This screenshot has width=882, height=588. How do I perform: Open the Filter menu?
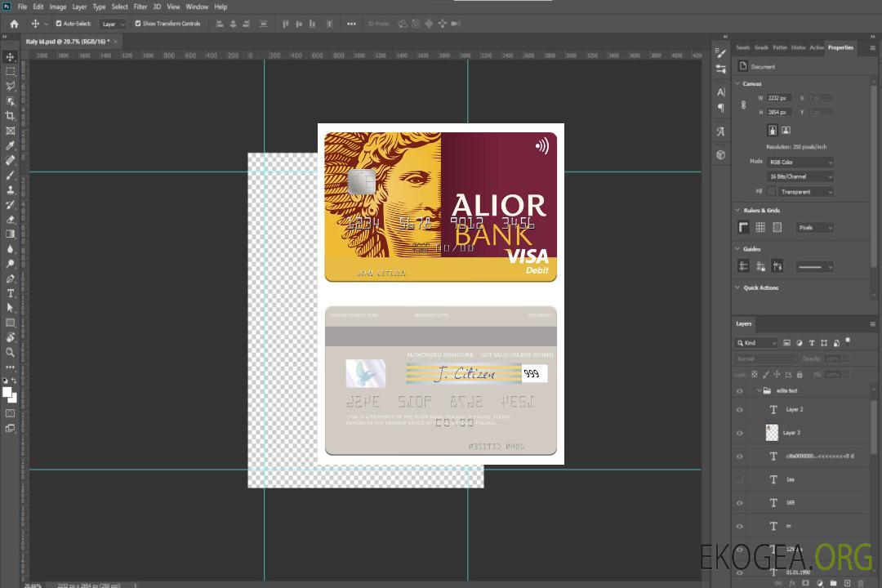[140, 7]
